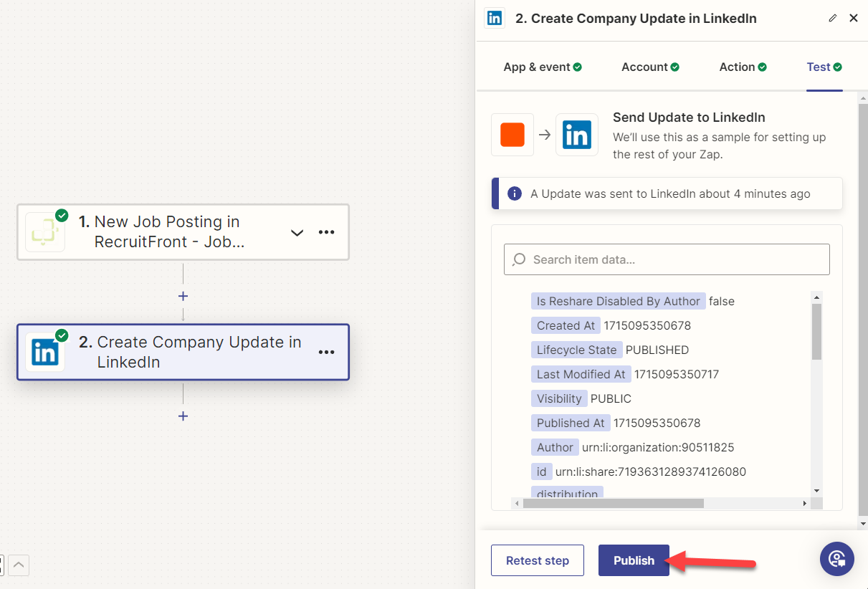Click 'PUBLIC' visibility value
The width and height of the screenshot is (868, 589).
coord(611,398)
